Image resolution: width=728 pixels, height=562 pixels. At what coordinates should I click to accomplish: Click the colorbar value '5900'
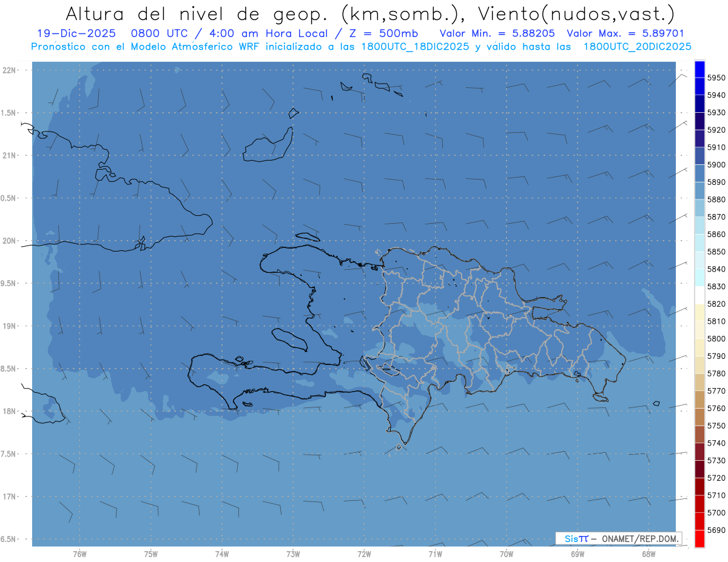(x=716, y=164)
